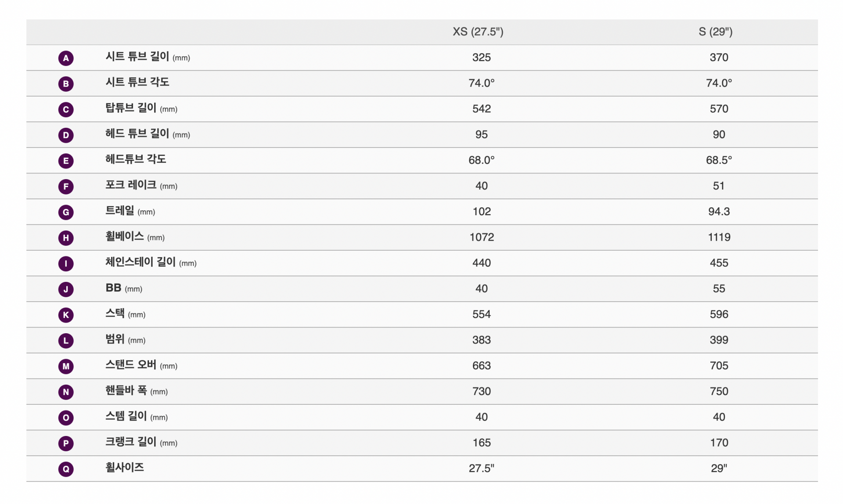Click the 헤드튜브 각도 label

point(136,159)
